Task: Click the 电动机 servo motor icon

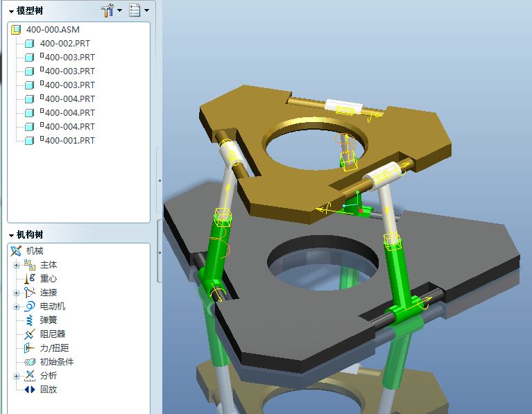Action: click(x=30, y=307)
